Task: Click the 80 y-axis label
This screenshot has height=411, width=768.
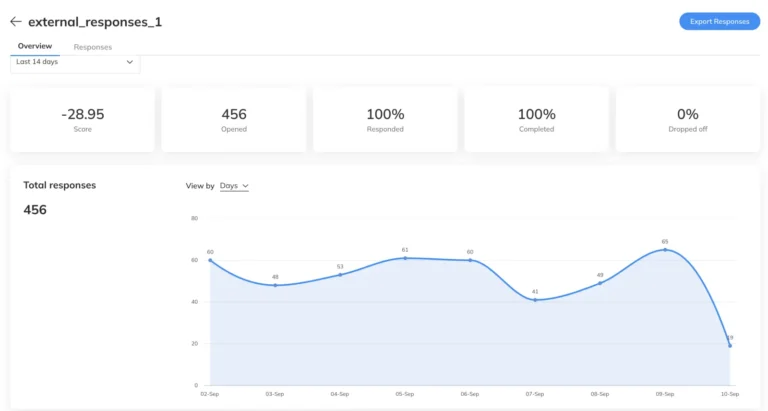Action: click(x=194, y=218)
